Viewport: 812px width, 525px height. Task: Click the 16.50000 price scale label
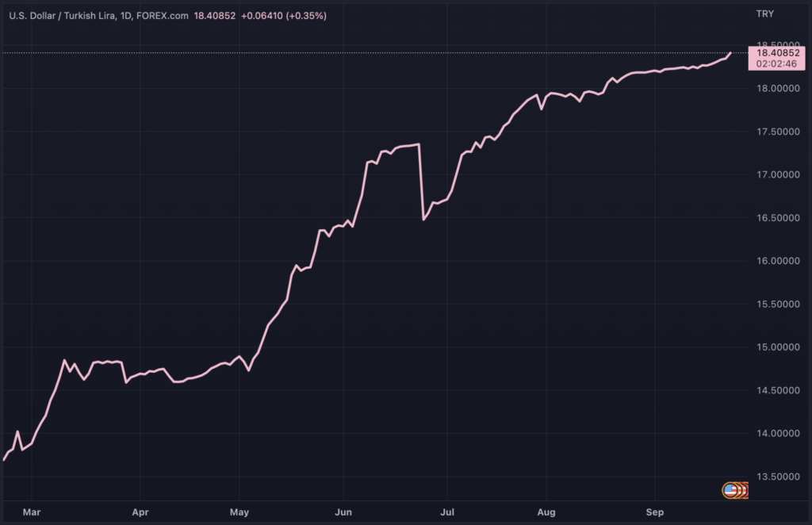click(778, 218)
